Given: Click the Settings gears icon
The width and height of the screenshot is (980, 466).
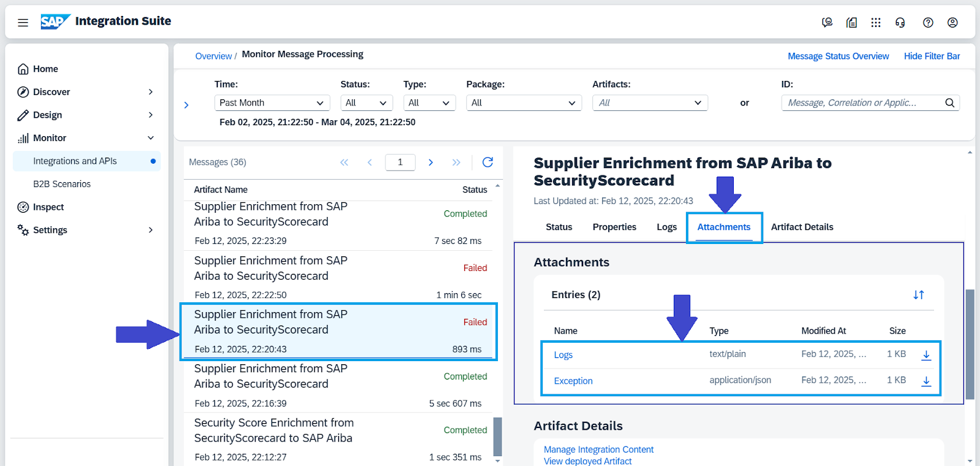Looking at the screenshot, I should coord(23,230).
